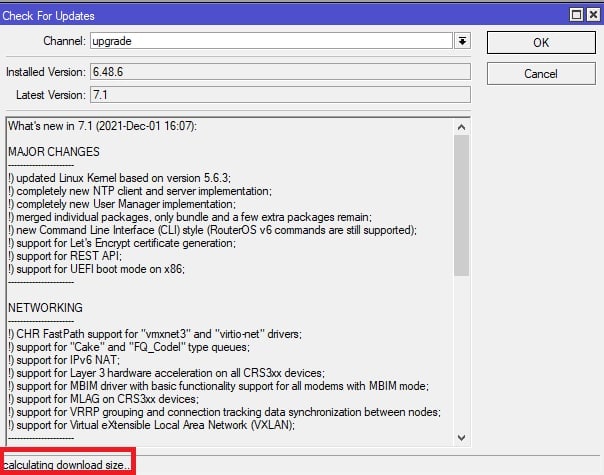Screen dimensions: 604x475
Task: Click the 'completely new User Manager' line
Action: [x=122, y=204]
